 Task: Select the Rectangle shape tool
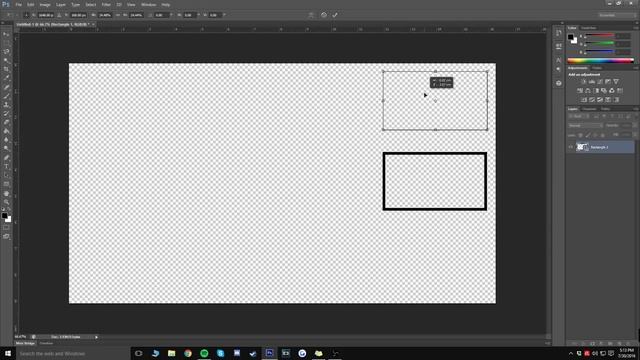[6, 184]
